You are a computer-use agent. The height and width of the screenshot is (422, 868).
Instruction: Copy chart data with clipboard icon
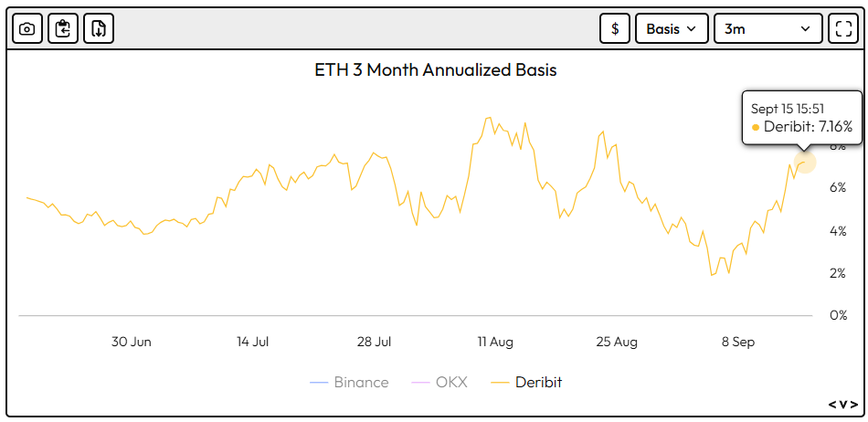point(63,28)
